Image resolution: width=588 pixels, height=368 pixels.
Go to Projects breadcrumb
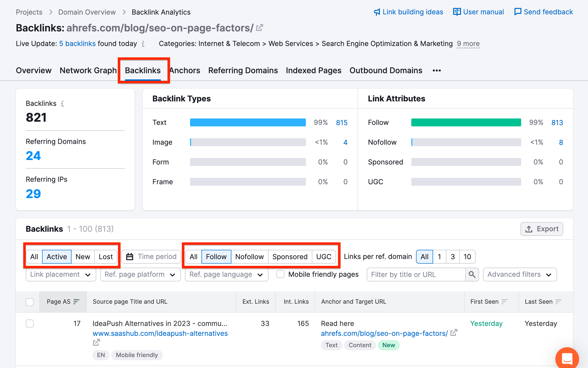click(29, 12)
